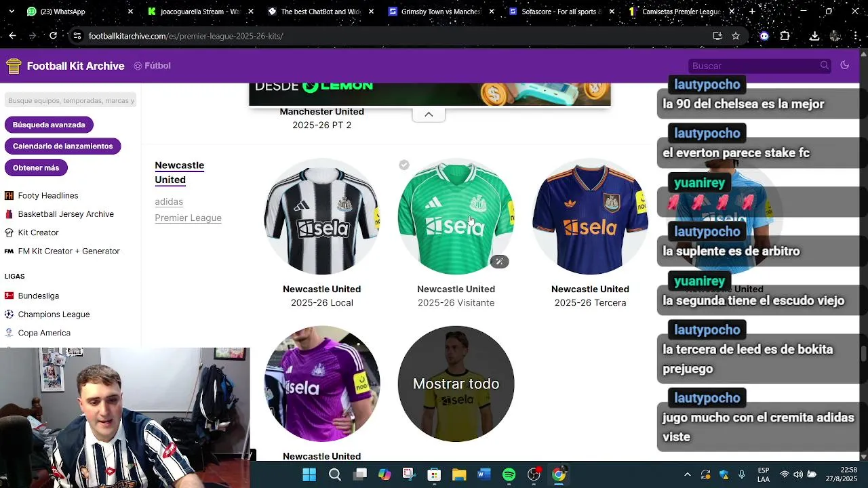The width and height of the screenshot is (868, 488).
Task: Open Windows taskbar search
Action: (x=335, y=474)
